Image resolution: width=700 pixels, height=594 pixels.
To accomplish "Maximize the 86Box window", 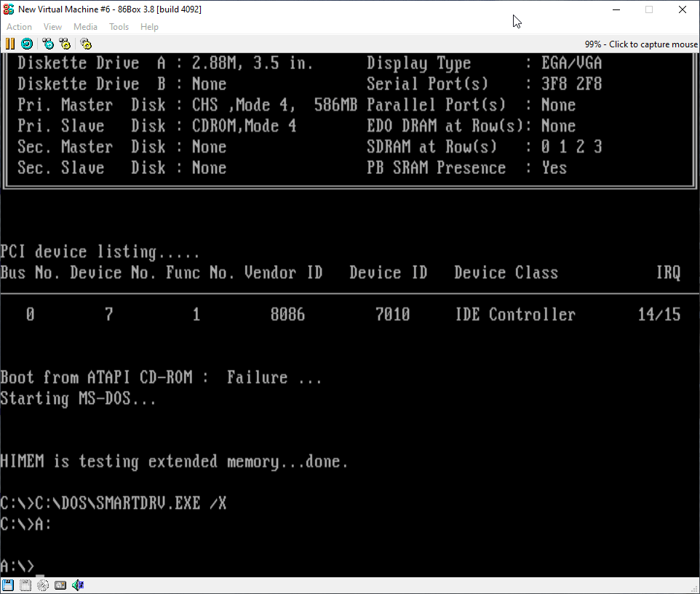I will (649, 9).
